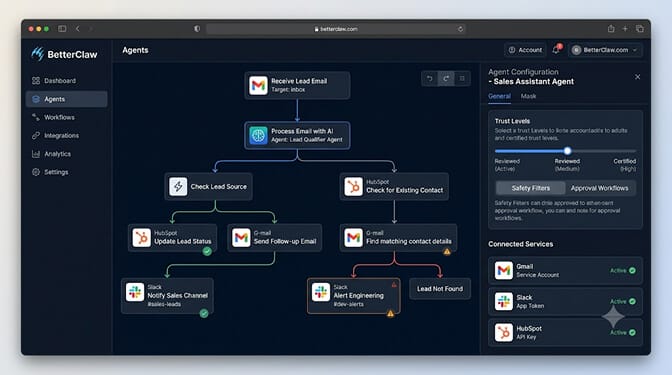672x375 pixels.
Task: Open the Dashboard sidebar item
Action: pyautogui.click(x=66, y=81)
